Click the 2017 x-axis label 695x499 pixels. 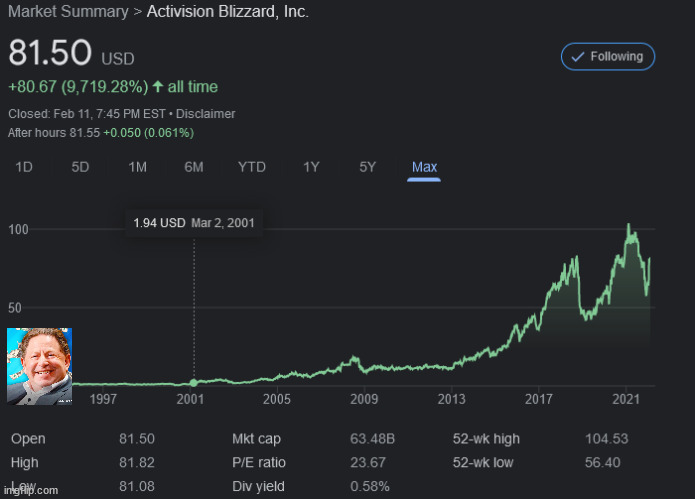point(539,399)
